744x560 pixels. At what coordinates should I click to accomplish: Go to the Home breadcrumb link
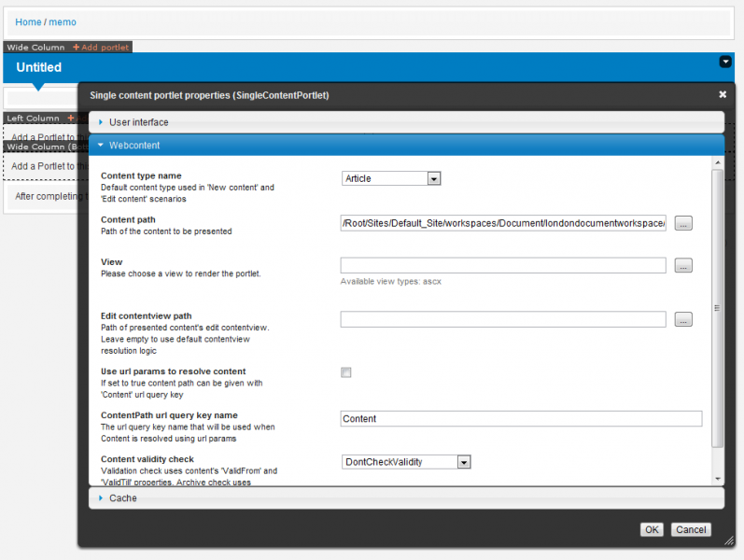tap(28, 21)
